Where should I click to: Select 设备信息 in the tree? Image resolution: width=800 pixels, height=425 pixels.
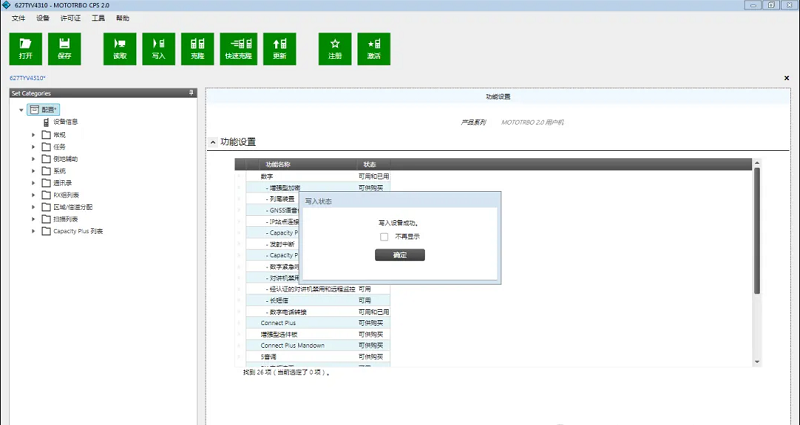pyautogui.click(x=65, y=122)
